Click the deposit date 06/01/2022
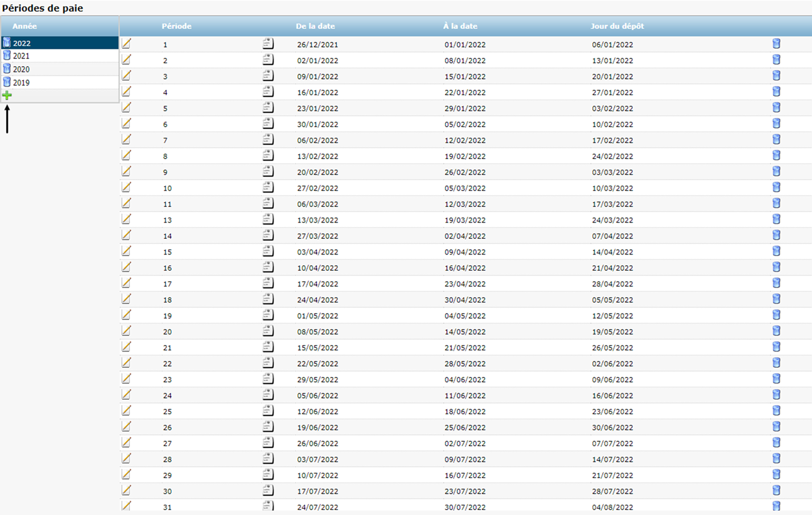This screenshot has height=515, width=812. coord(612,44)
